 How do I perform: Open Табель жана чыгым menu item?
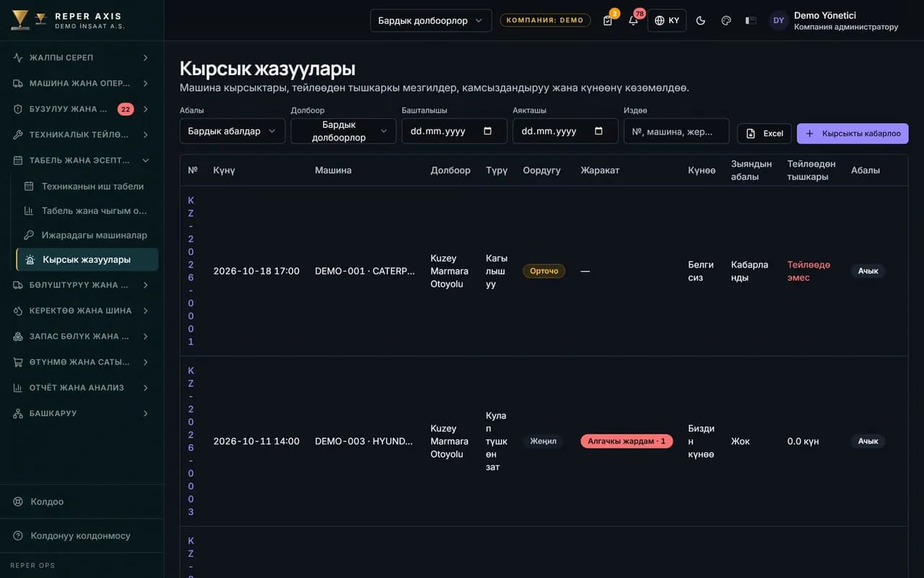click(x=87, y=211)
